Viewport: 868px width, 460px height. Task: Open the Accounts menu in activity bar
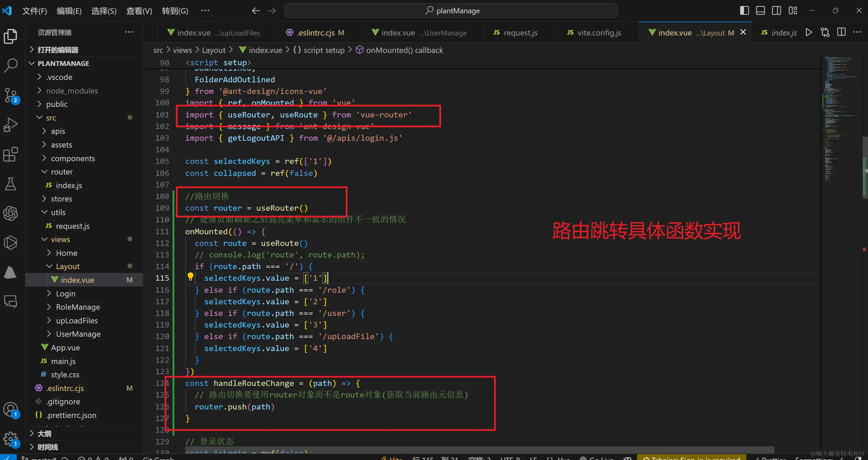click(11, 409)
